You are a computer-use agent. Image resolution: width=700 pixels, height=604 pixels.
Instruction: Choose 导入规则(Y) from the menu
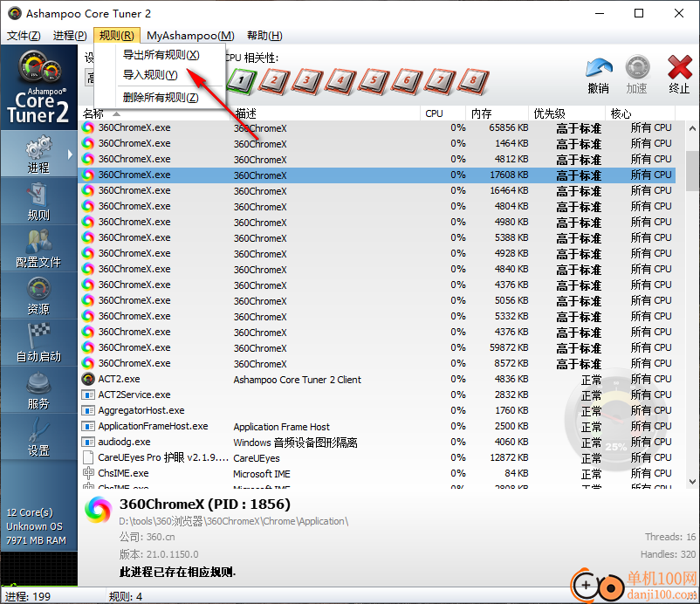[x=150, y=74]
